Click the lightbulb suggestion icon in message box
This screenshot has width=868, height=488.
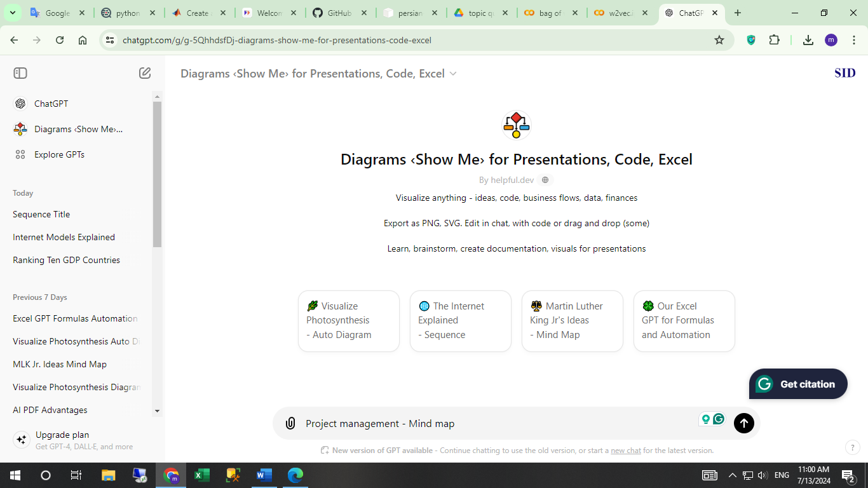pyautogui.click(x=705, y=419)
